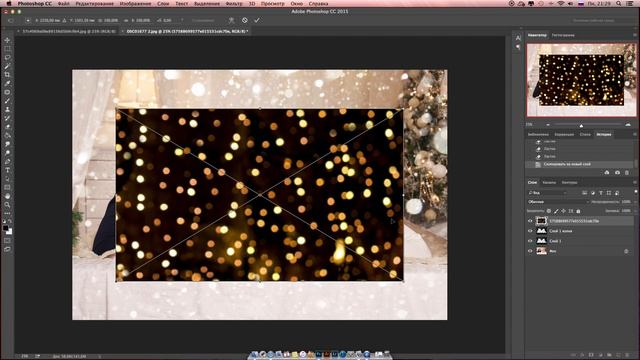Select the Brush tool

(x=7, y=101)
